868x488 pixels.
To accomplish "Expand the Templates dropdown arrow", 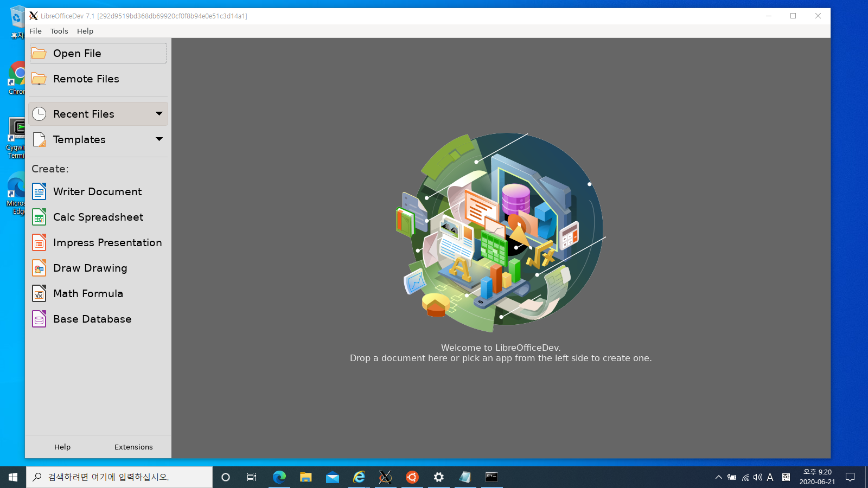I will coord(159,139).
